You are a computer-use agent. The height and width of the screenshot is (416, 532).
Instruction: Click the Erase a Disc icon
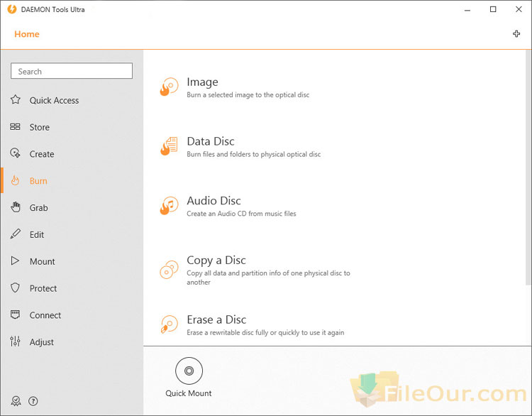pyautogui.click(x=169, y=325)
